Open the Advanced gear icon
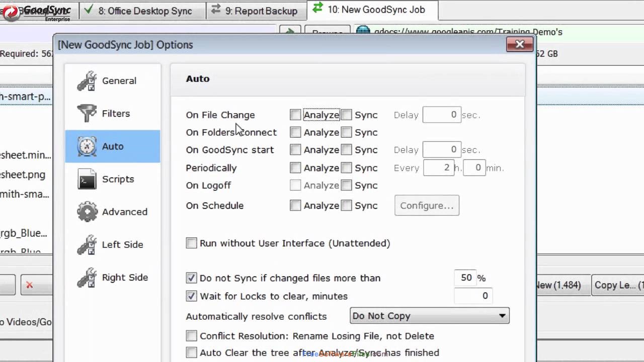644x362 pixels. coord(87,212)
